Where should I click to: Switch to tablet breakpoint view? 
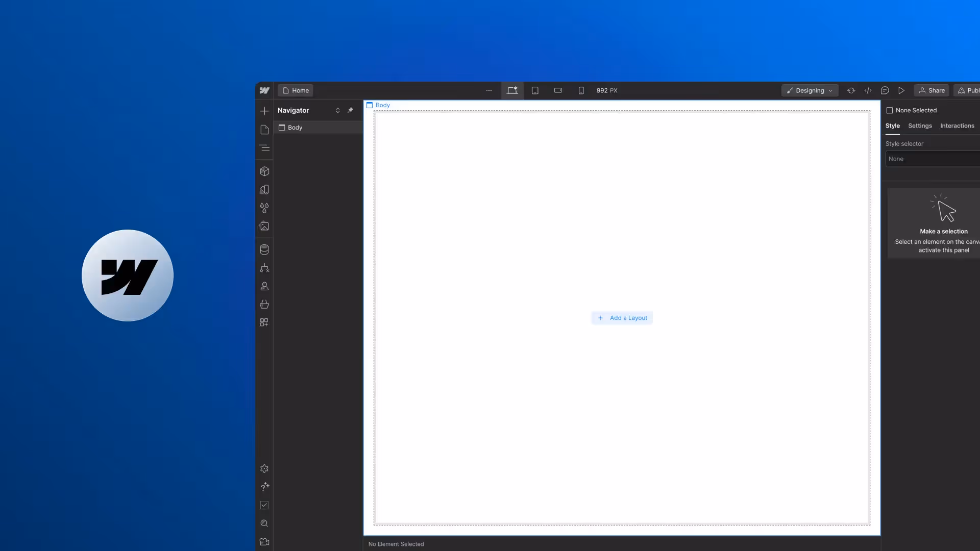[x=535, y=90]
